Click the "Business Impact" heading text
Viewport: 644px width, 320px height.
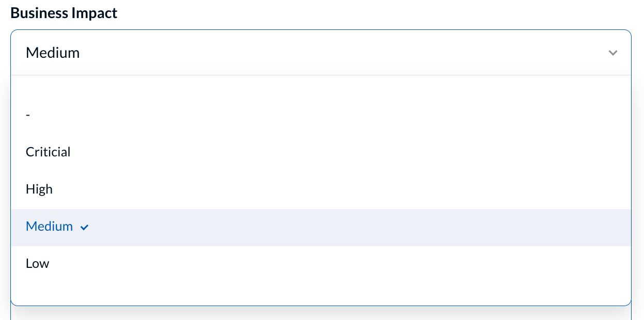click(64, 13)
